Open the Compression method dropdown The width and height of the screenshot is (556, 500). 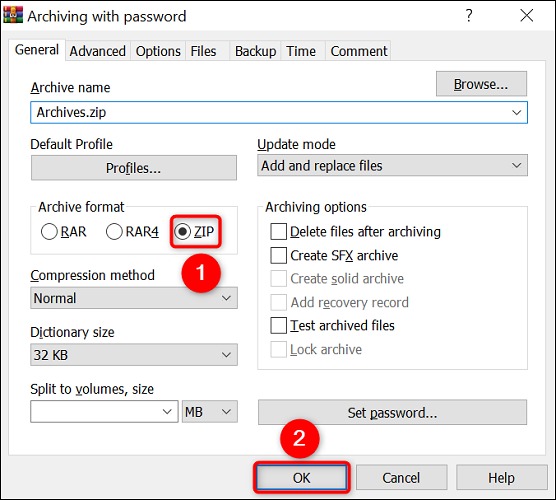(x=134, y=298)
